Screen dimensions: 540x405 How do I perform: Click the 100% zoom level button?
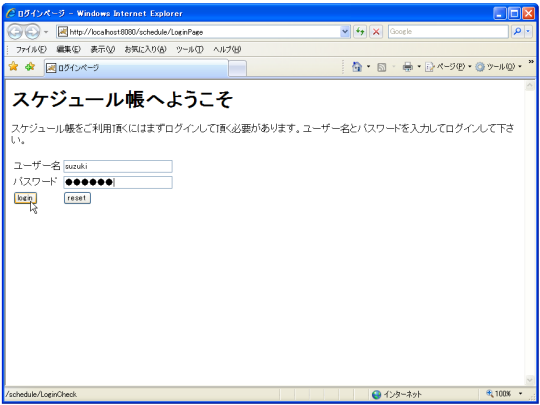click(x=498, y=394)
